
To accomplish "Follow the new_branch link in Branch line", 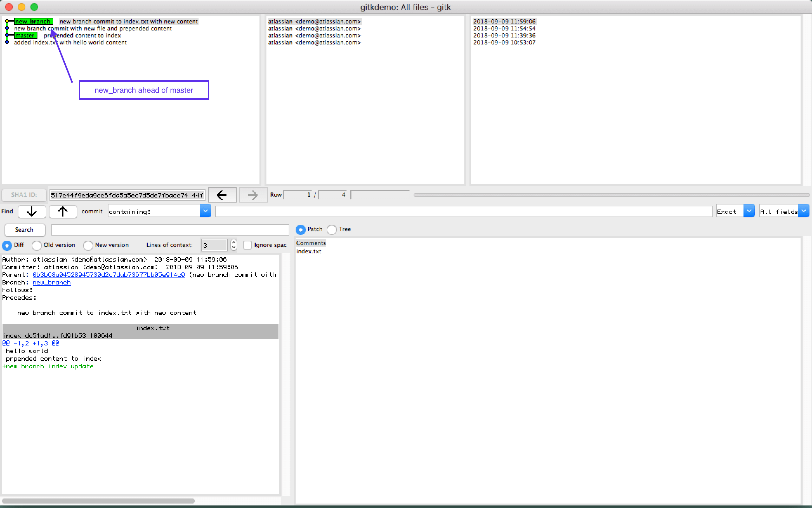I will (52, 283).
